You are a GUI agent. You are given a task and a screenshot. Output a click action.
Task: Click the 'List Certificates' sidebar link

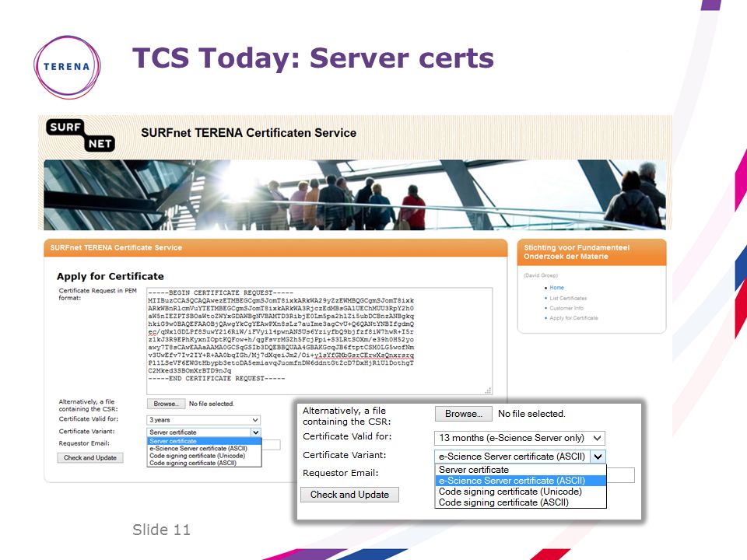568,298
